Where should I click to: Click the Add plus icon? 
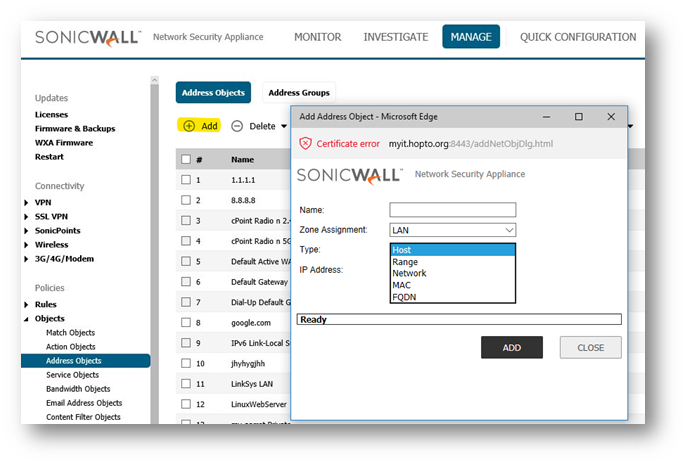pos(189,126)
